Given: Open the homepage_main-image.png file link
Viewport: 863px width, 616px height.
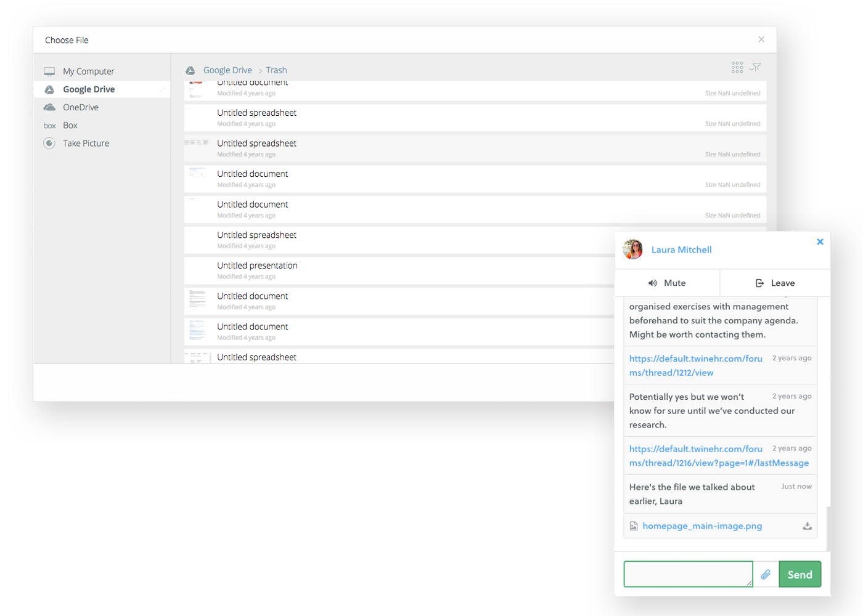Looking at the screenshot, I should [x=702, y=526].
